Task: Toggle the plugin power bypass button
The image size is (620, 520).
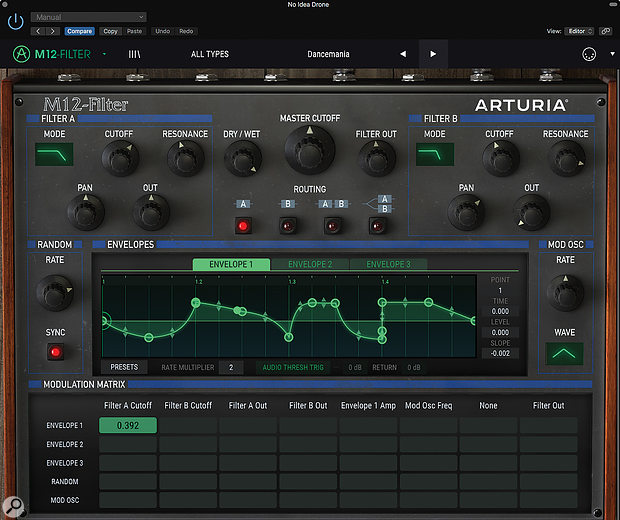Action: (x=16, y=21)
